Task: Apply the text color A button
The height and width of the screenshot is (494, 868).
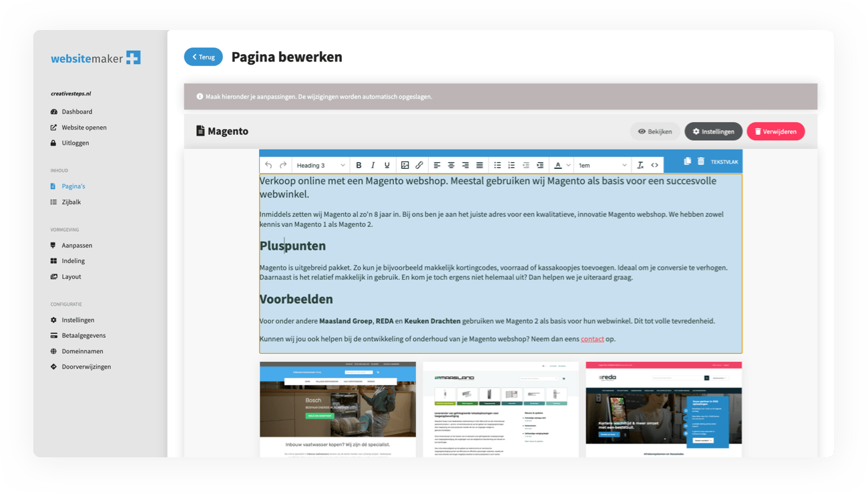Action: click(558, 165)
